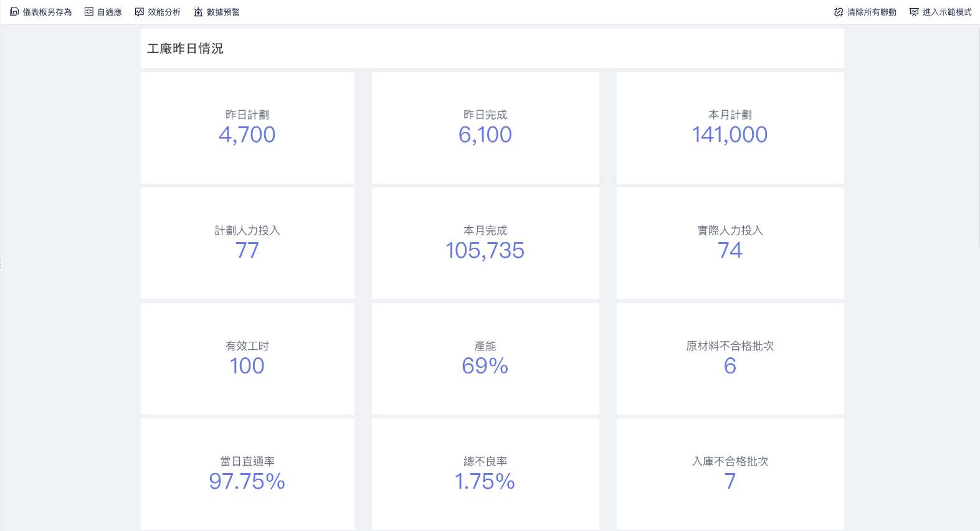Open the 數據預警 data alert icon

click(x=198, y=12)
